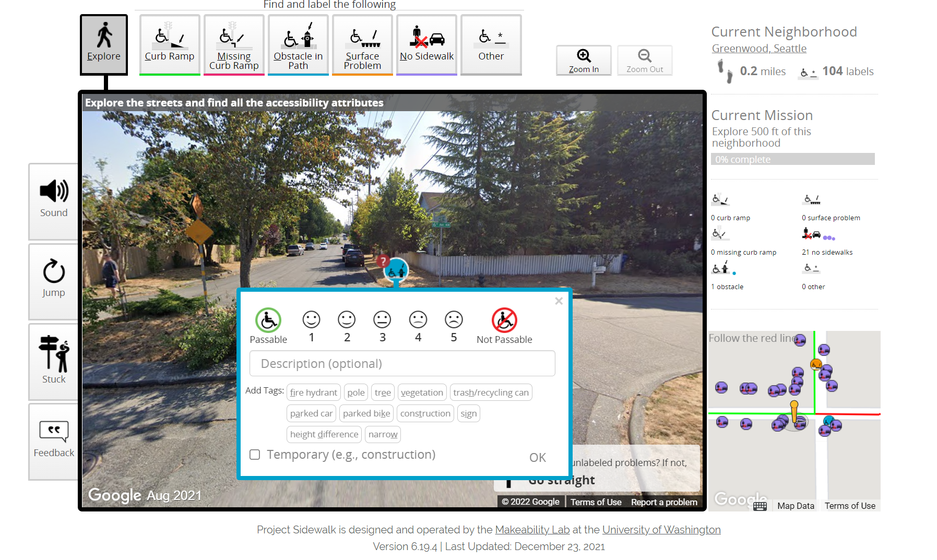Screen dimensions: 937x560
Task: Add the narrow tag
Action: point(383,434)
